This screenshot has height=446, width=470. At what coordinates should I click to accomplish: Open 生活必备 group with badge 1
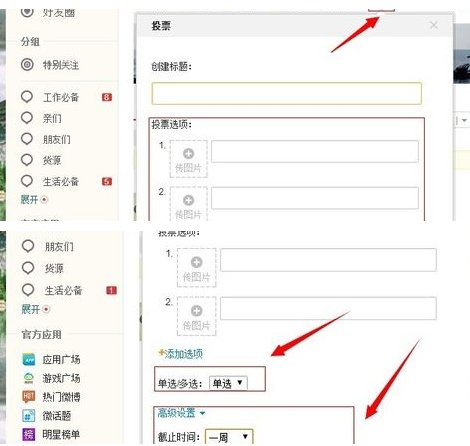tap(63, 290)
